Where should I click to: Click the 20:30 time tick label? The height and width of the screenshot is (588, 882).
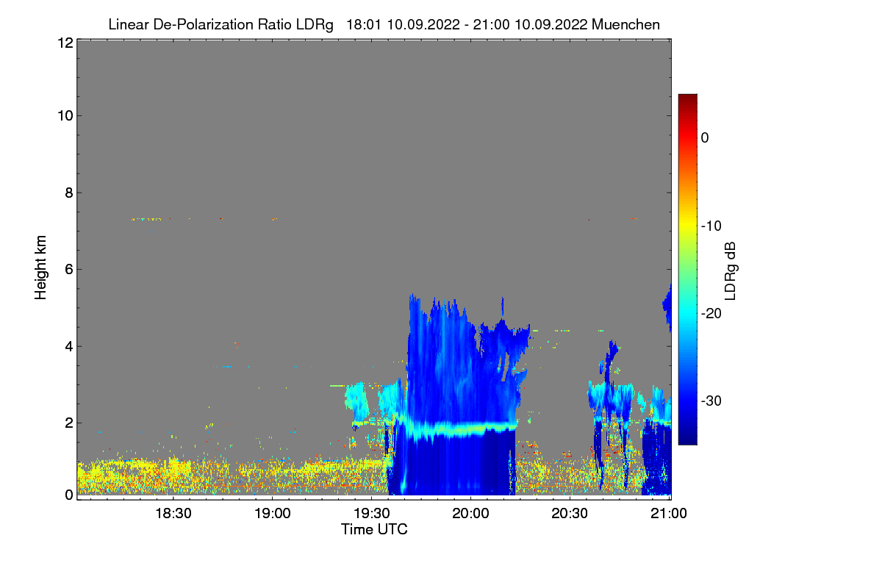[x=570, y=513]
